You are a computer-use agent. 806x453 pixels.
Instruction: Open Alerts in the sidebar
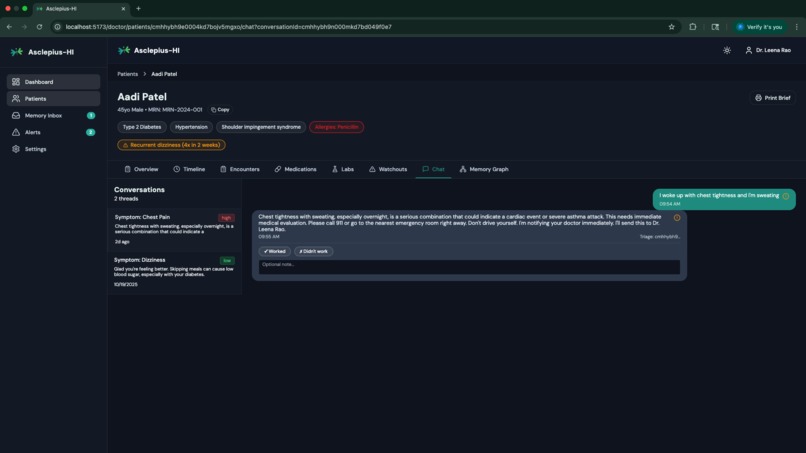click(53, 132)
